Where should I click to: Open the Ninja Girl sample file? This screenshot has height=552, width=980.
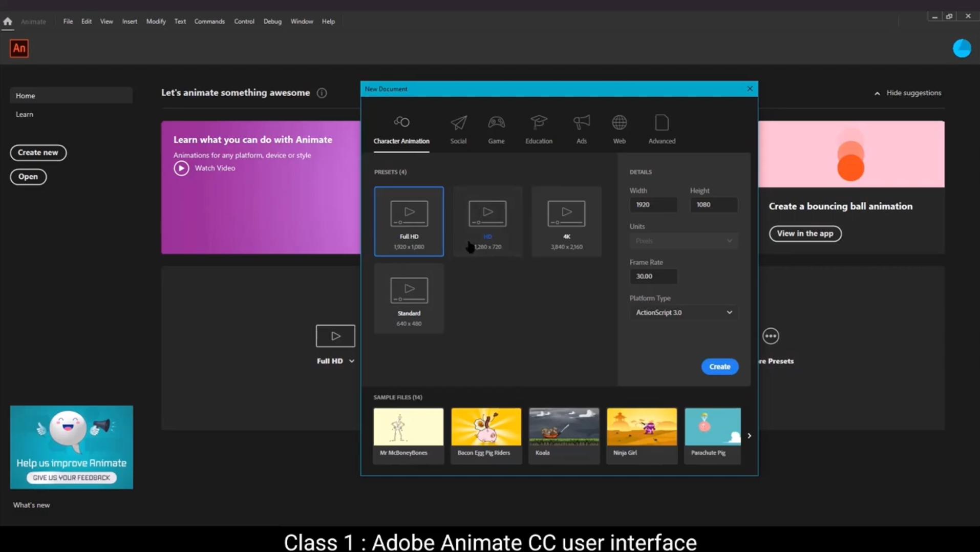642,435
